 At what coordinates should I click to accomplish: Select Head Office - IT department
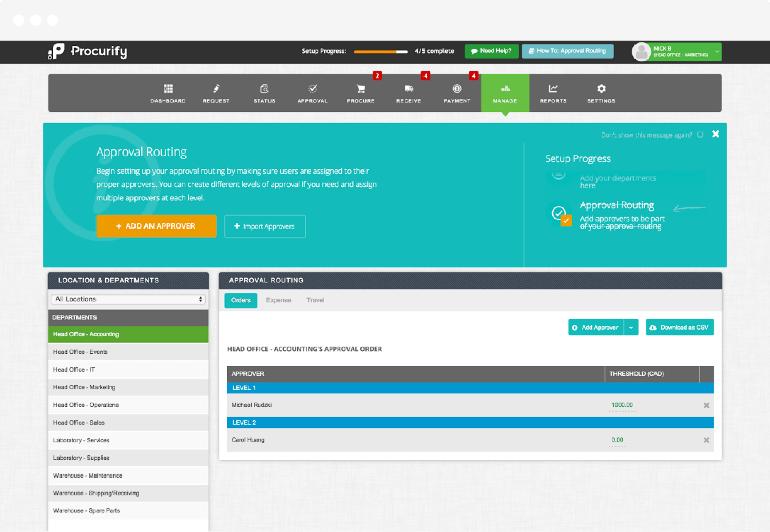128,370
